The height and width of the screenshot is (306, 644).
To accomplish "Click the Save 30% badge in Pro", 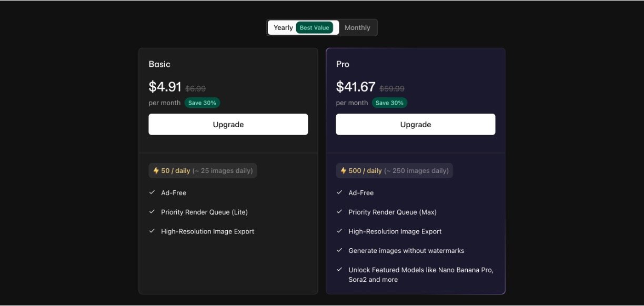I will (389, 103).
